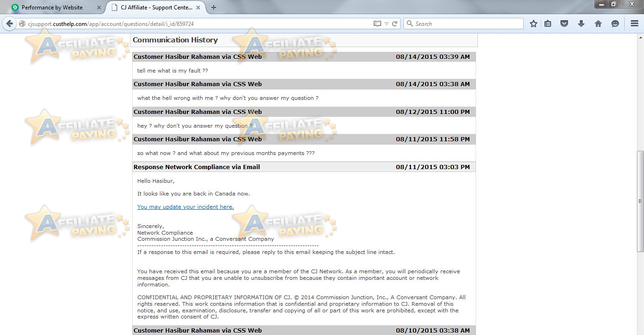Toggle reader view icon in address bar
Screen dimensions: 644x335
pos(377,24)
